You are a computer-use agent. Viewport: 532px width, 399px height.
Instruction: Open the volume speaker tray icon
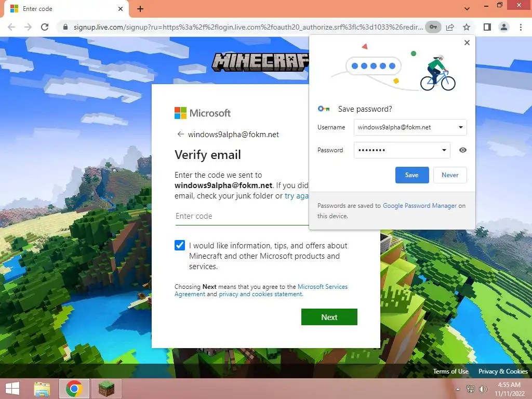[x=483, y=389]
